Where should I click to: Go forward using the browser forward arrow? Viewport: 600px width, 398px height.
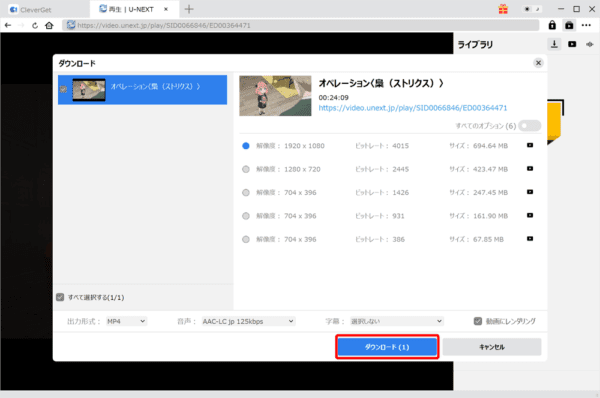coord(21,25)
